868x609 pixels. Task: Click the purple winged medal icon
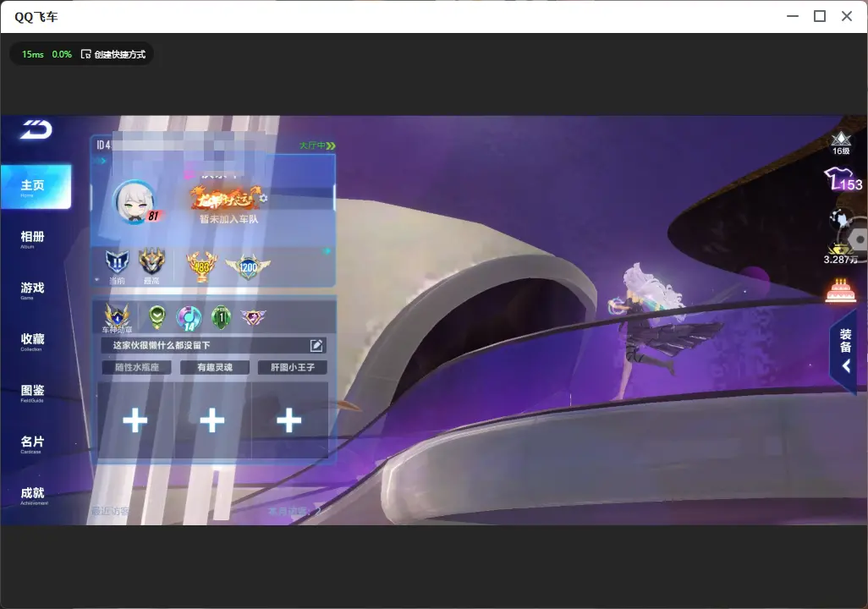coord(253,316)
